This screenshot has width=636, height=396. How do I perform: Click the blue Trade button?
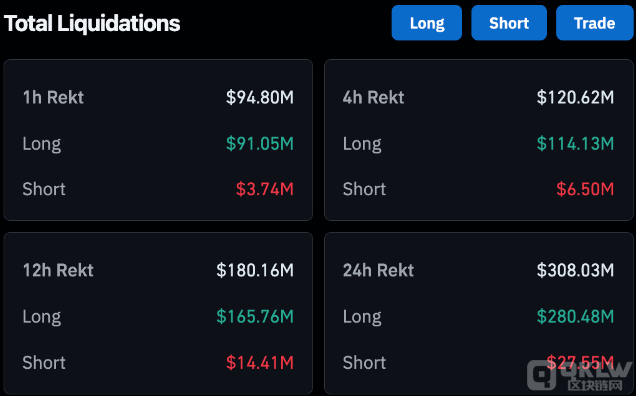point(595,23)
